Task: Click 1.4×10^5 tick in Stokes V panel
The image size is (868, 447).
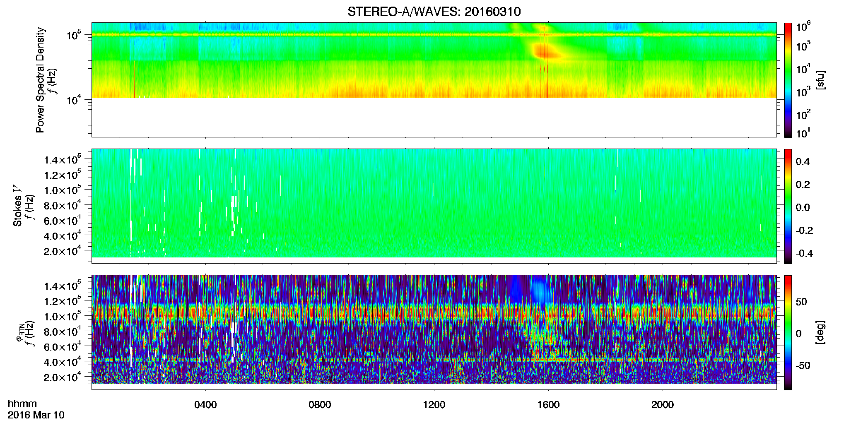Action: 63,159
